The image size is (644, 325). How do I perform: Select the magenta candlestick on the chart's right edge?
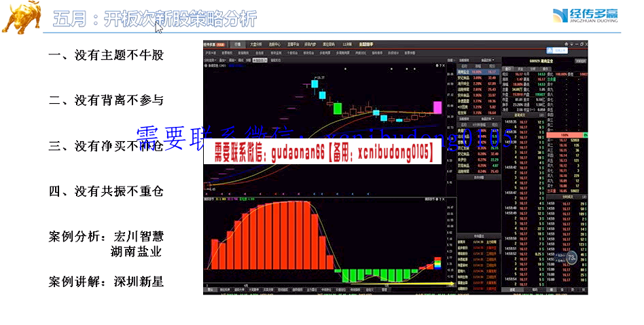437,107
